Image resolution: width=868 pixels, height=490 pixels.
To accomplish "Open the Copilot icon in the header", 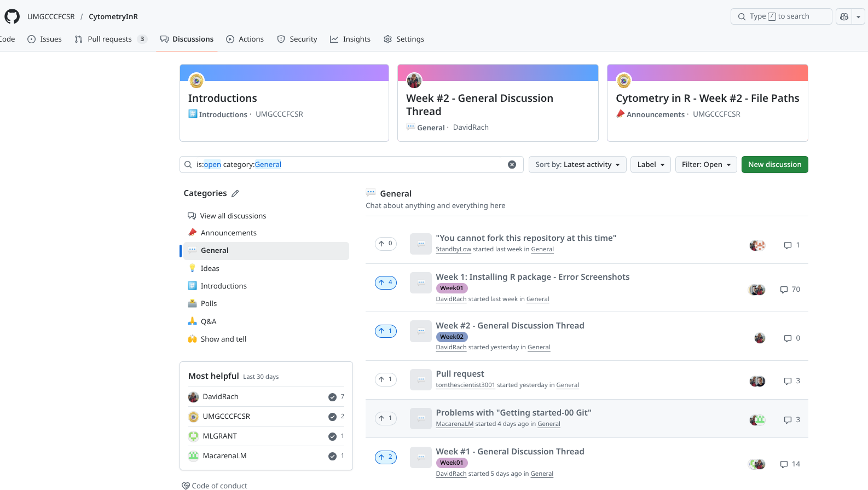I will coord(844,16).
